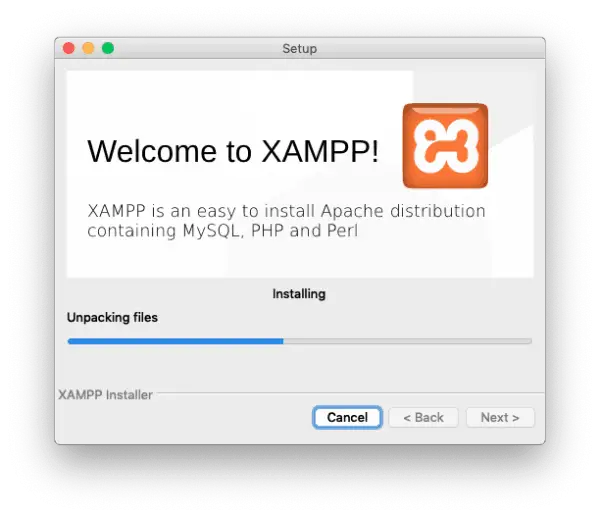Click the blue filled part of progress bar
This screenshot has height=517, width=600.
coord(175,341)
